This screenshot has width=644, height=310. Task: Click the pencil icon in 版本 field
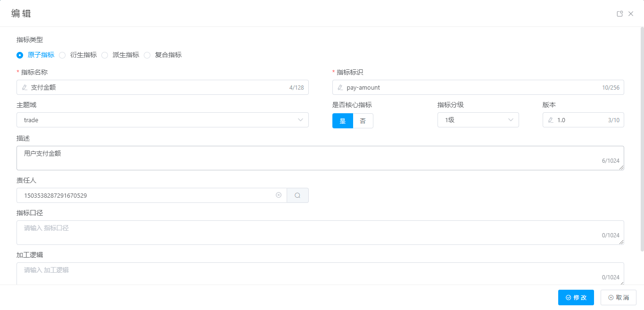click(x=551, y=120)
